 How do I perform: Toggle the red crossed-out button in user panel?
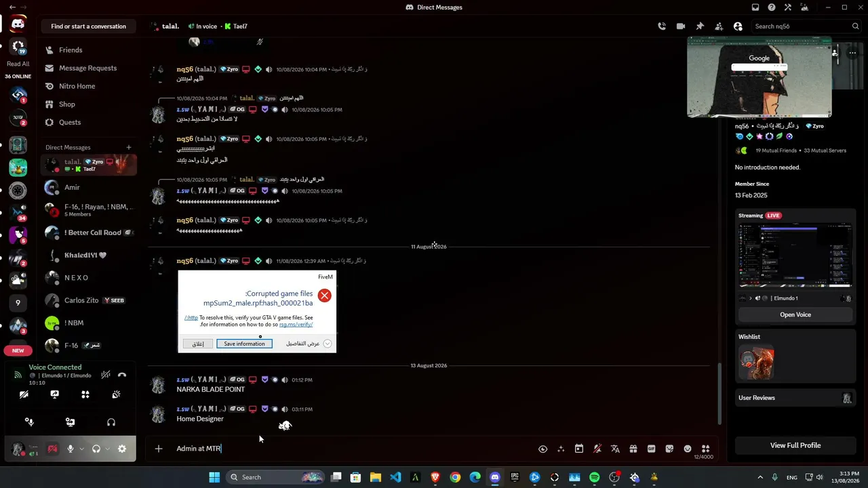52,449
